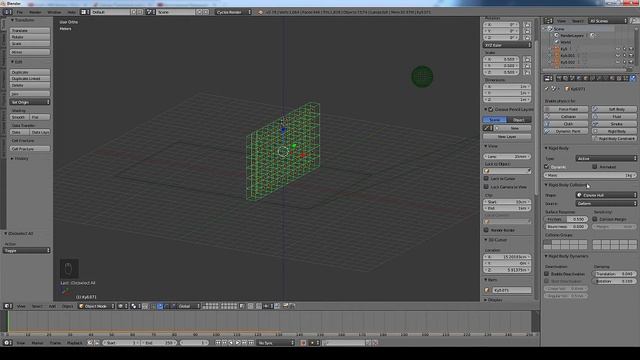
Task: Toggle the Render Border checkbox
Action: pyautogui.click(x=486, y=230)
